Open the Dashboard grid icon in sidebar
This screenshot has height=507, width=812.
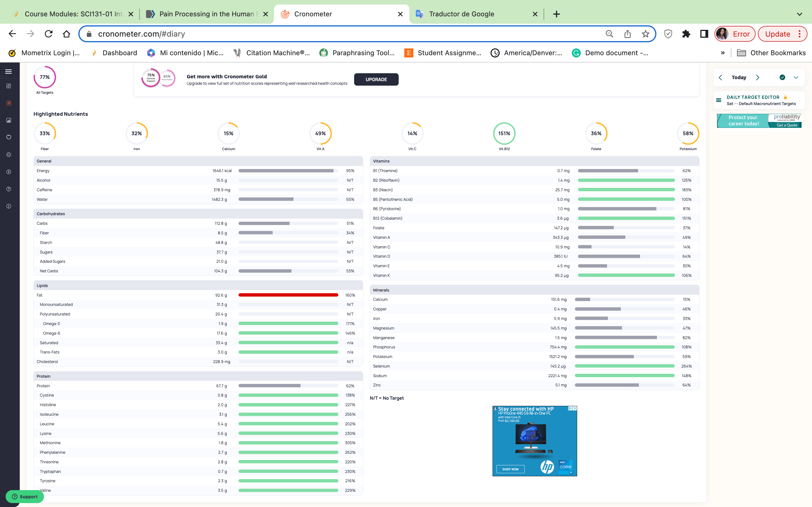pyautogui.click(x=9, y=86)
